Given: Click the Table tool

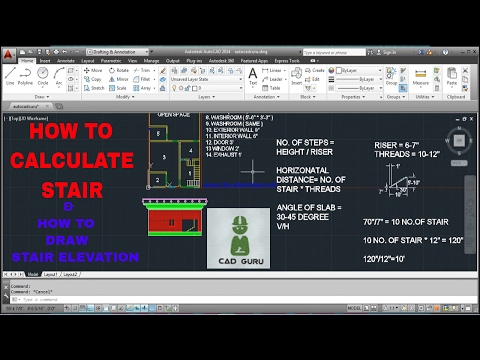Looking at the screenshot, I should tap(271, 88).
